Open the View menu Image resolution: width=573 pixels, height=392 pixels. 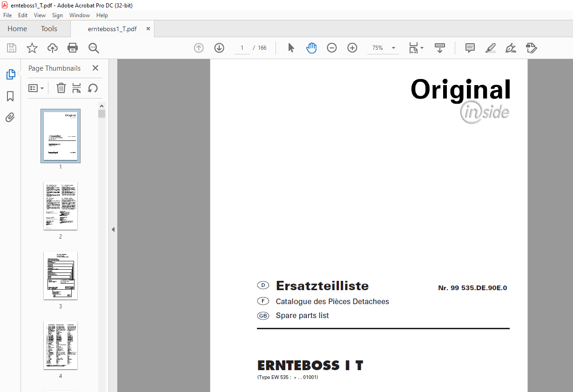point(40,15)
